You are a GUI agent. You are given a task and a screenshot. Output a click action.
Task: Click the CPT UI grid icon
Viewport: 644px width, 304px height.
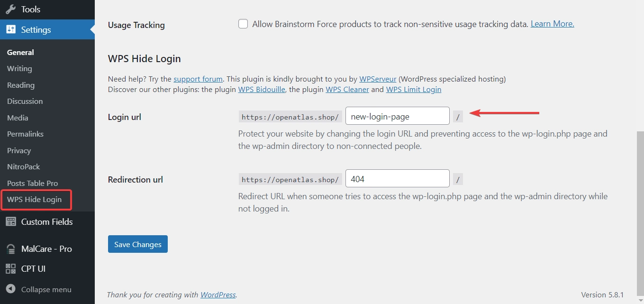pos(10,269)
